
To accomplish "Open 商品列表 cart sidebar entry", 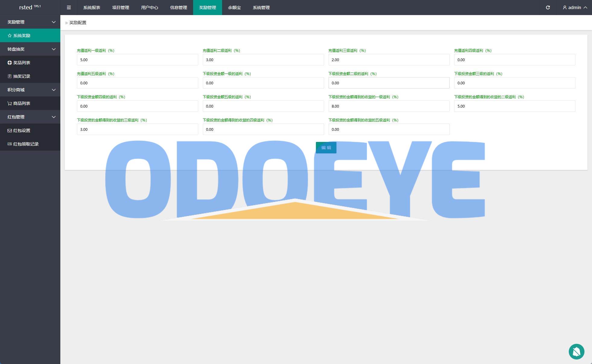I will point(22,103).
